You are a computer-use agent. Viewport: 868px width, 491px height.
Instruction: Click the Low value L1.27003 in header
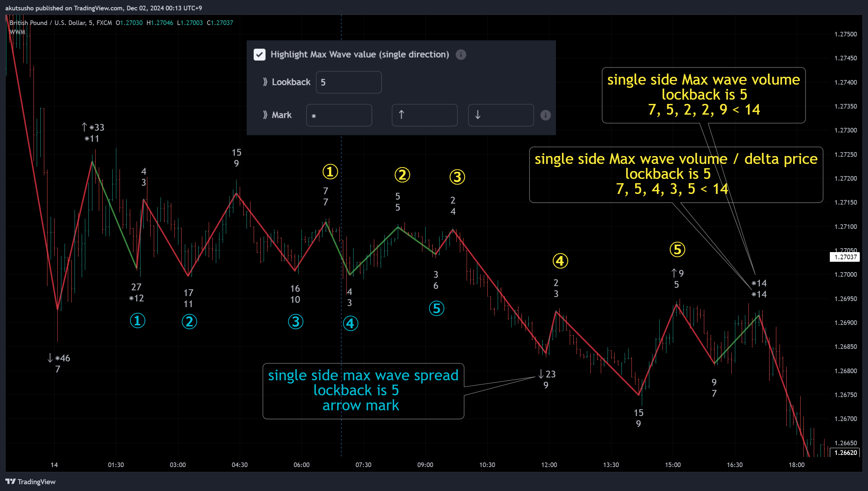click(190, 23)
